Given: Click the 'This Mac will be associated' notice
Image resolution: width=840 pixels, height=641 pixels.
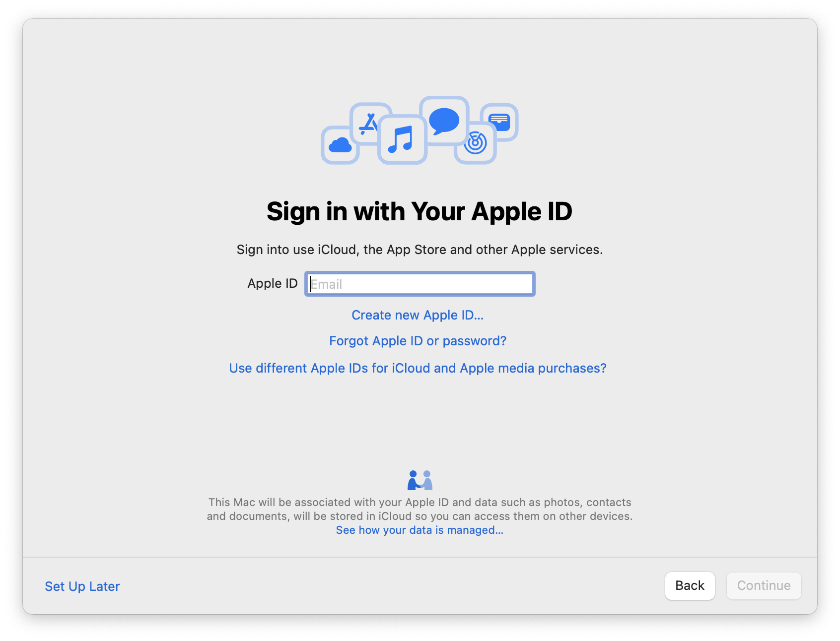Looking at the screenshot, I should pyautogui.click(x=420, y=509).
